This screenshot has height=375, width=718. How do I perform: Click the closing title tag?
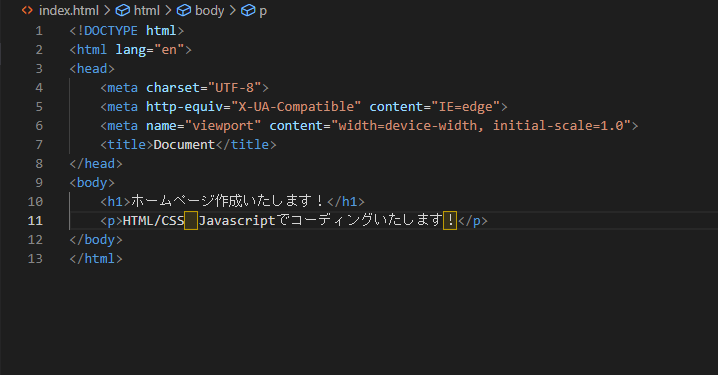[246, 145]
